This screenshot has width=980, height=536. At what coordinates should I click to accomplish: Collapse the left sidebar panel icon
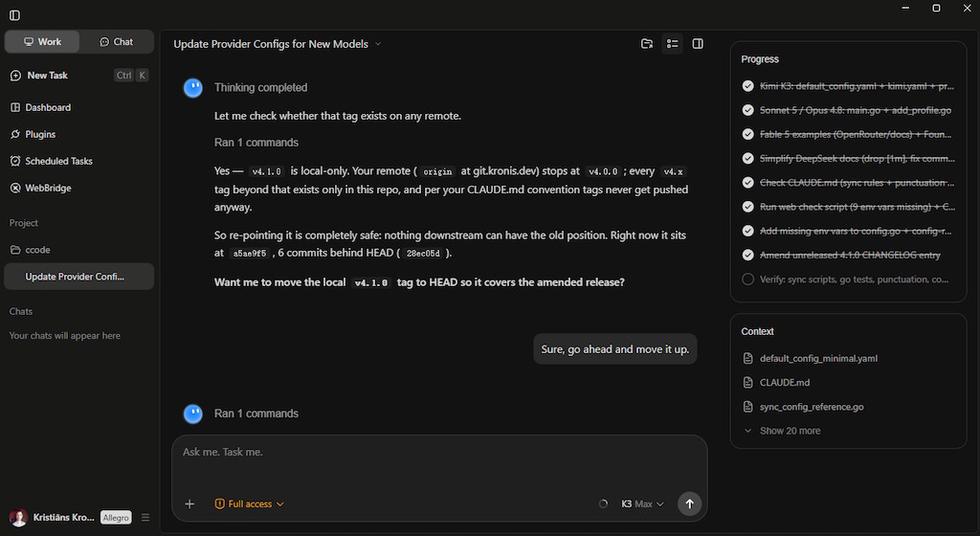click(x=15, y=15)
